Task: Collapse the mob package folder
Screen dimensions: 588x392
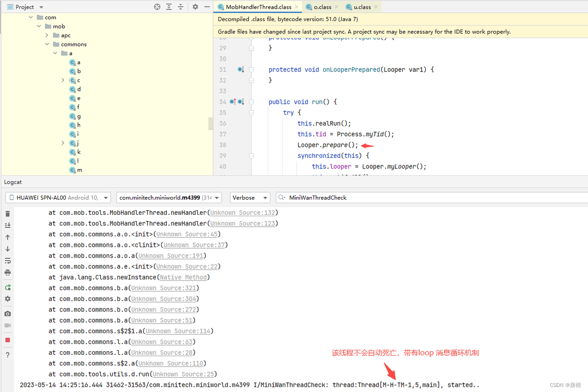Action: (39, 27)
